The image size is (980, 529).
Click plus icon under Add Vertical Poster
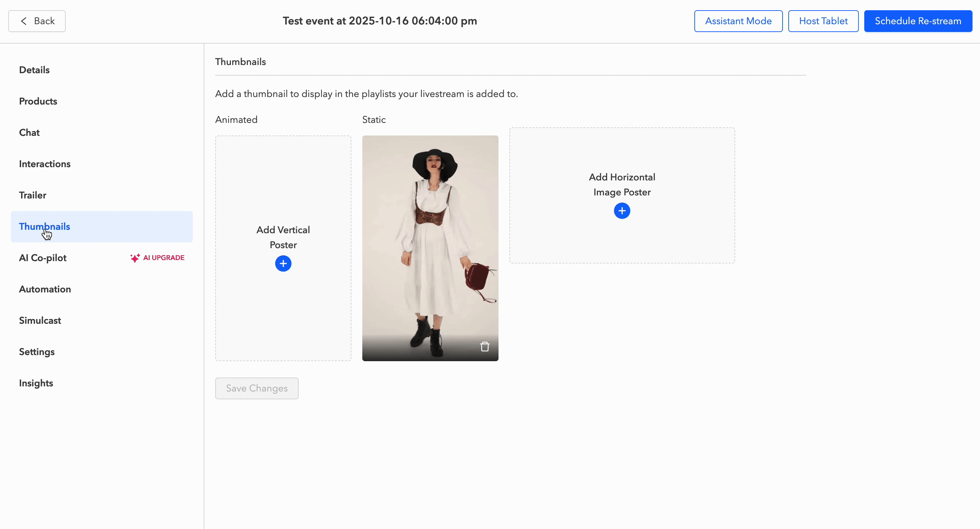283,263
